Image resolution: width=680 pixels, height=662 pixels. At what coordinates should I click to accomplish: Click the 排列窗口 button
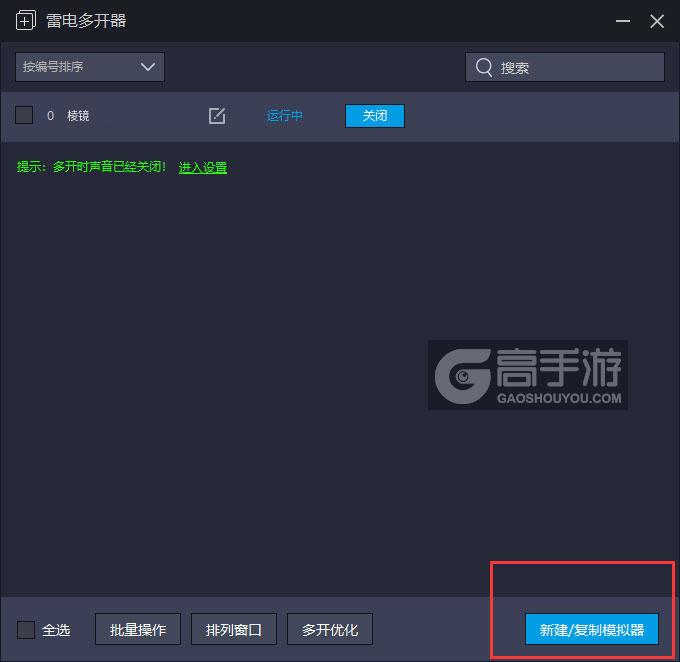(234, 629)
